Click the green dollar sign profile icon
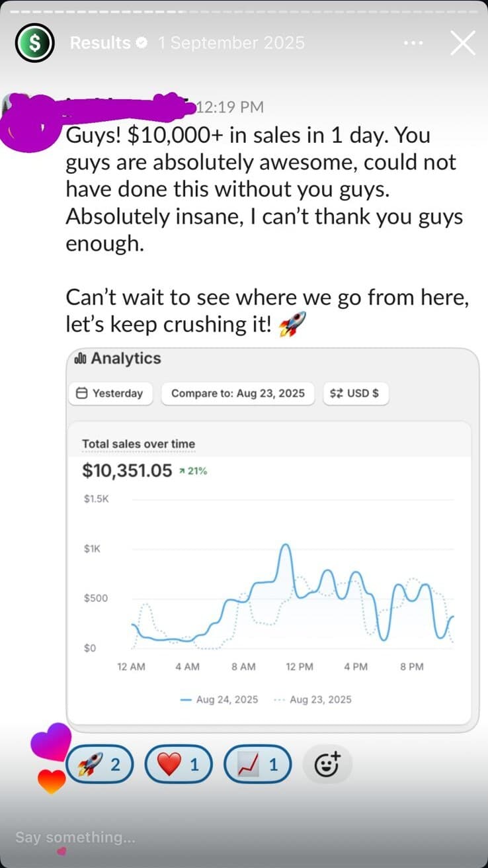 point(34,42)
